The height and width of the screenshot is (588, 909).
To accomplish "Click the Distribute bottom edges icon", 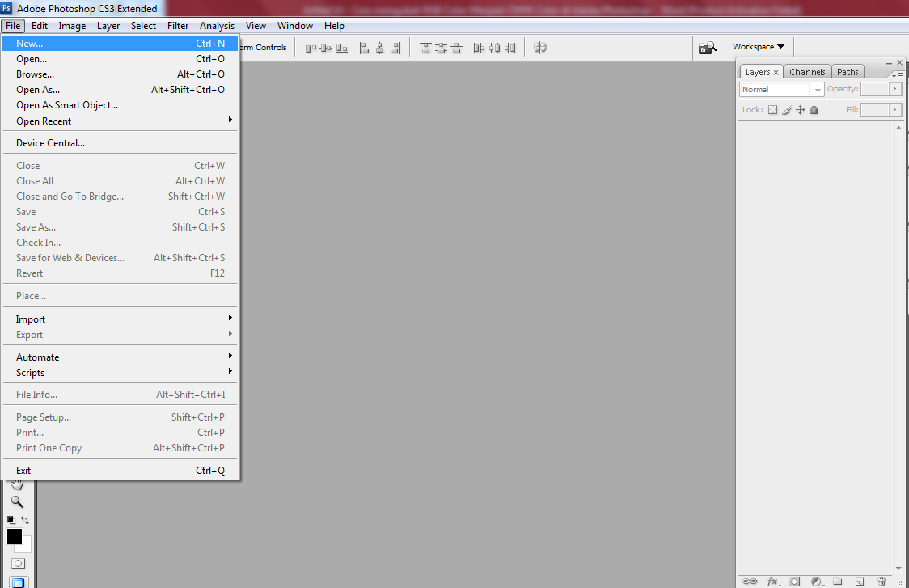I will tap(457, 49).
